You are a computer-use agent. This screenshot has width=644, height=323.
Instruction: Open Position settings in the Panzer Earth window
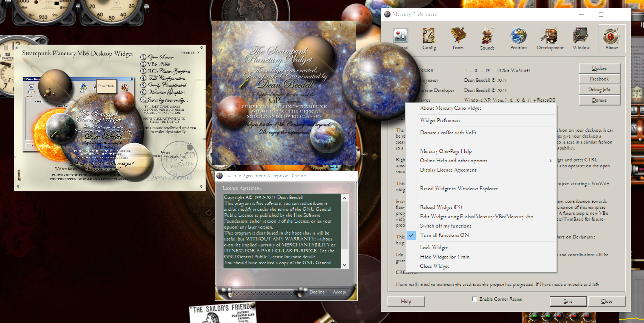tap(84, 88)
